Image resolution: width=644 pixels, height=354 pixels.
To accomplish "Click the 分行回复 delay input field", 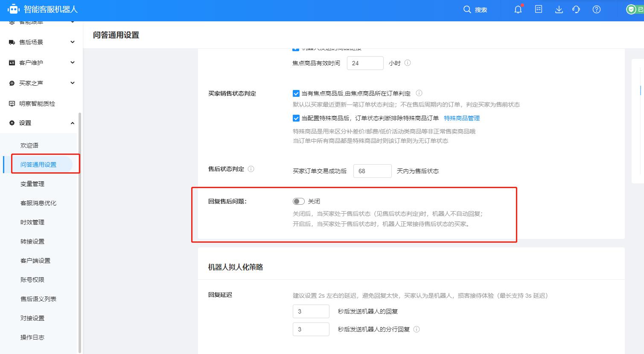I will pyautogui.click(x=311, y=329).
